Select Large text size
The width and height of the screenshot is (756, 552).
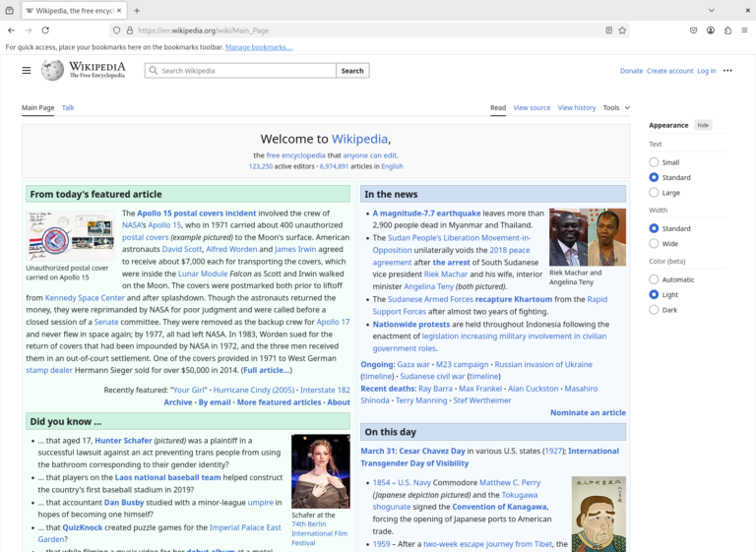click(x=654, y=192)
